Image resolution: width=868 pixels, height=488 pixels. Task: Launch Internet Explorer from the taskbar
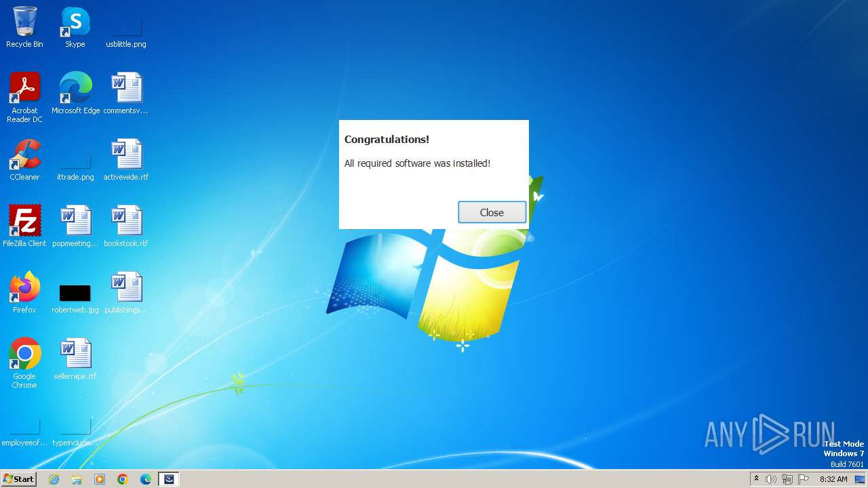coord(54,479)
